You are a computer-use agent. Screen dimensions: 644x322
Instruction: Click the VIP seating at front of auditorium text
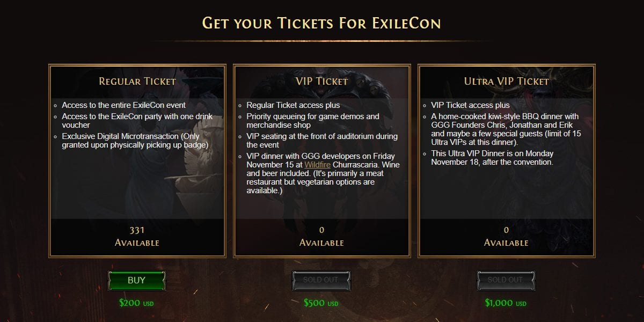[x=321, y=141]
